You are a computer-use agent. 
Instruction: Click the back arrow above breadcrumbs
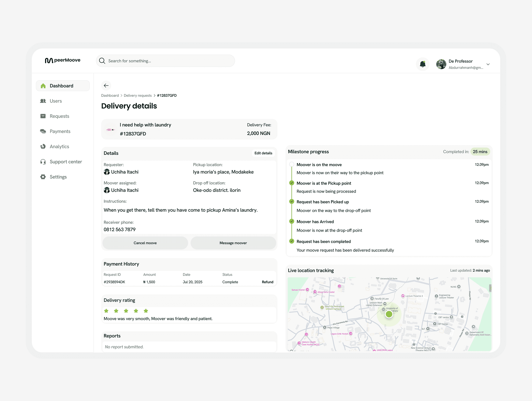point(106,85)
